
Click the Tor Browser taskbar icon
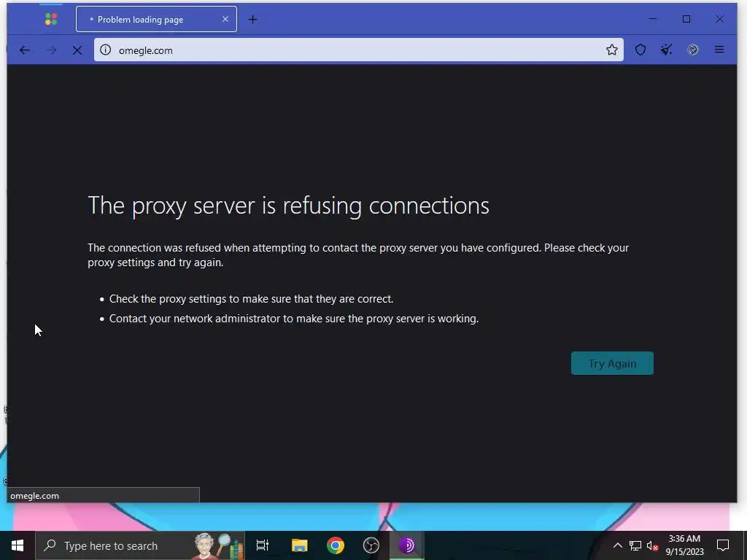407,545
